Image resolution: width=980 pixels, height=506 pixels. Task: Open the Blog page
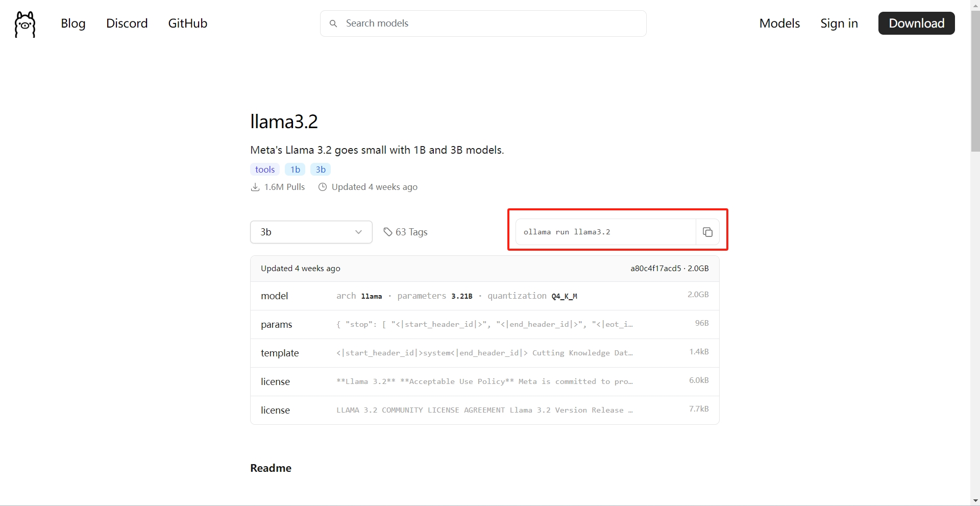tap(73, 23)
